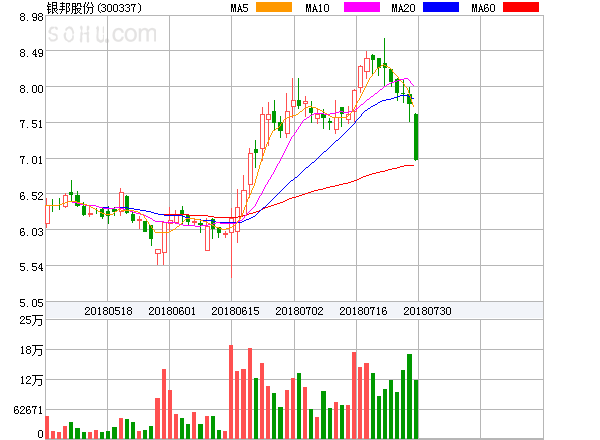Click the MA60 legend label

click(x=483, y=8)
